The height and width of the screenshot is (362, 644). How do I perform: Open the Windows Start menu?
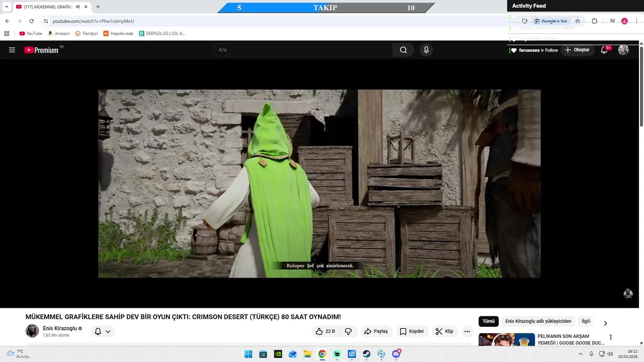(x=249, y=354)
